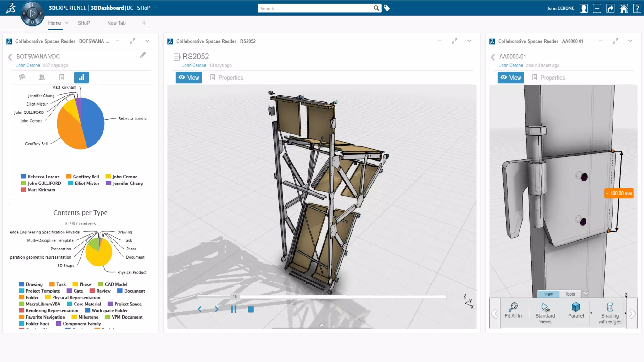The image size is (644, 362).
Task: Open the content folder icon in BOTSWANA panel
Action: point(22,77)
